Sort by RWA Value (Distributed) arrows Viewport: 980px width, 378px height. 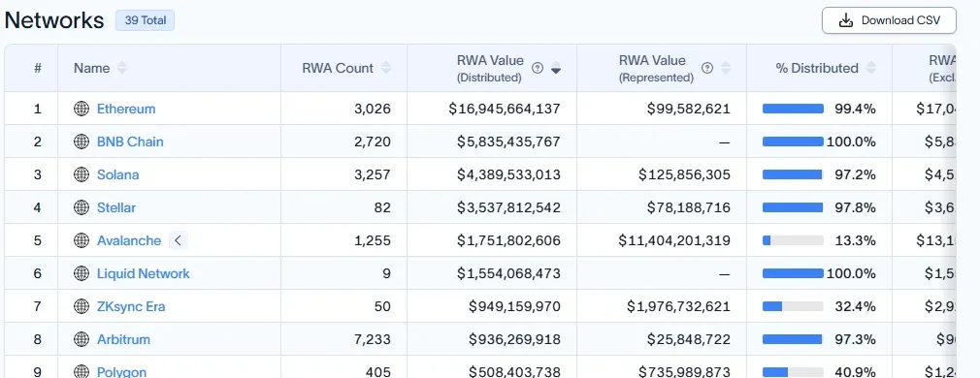(x=556, y=68)
